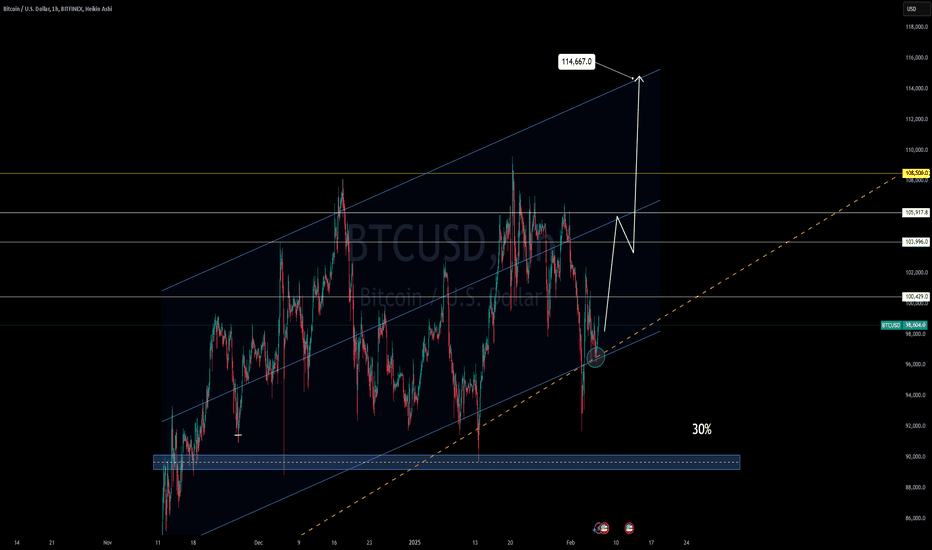Image resolution: width=932 pixels, height=550 pixels.
Task: Click the 112,000.0 price axis value
Action: click(x=916, y=119)
